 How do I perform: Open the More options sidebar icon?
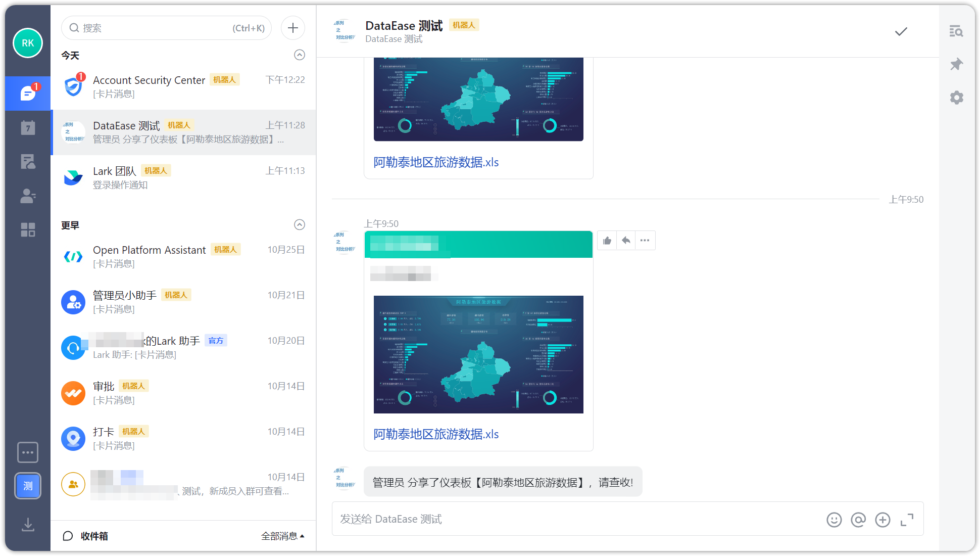click(28, 452)
